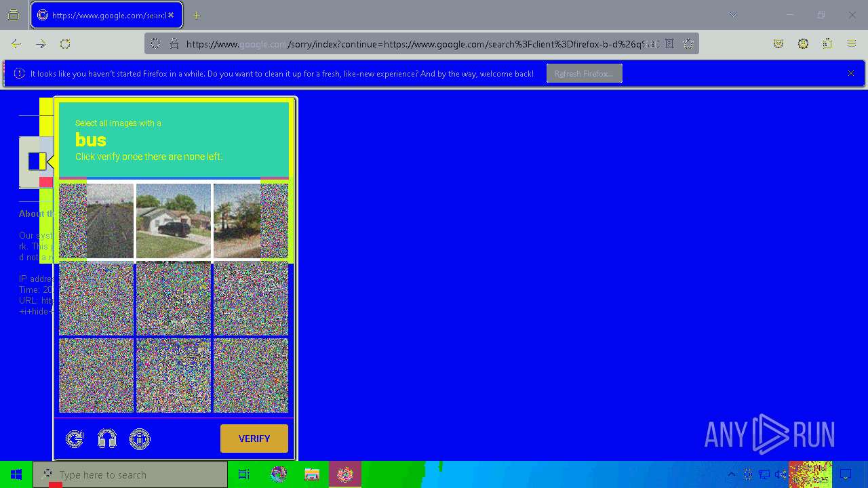Go forward to the next page
Screen dimensions: 868x488
tap(41, 43)
